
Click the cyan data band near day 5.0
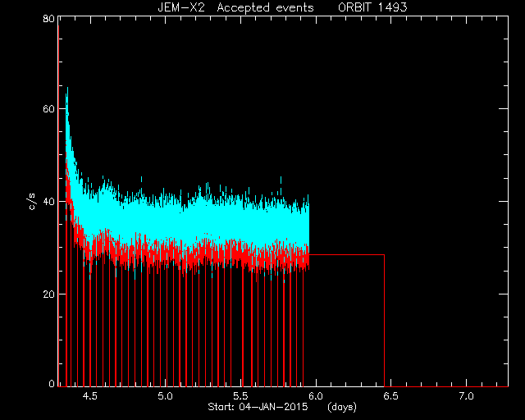[165, 221]
